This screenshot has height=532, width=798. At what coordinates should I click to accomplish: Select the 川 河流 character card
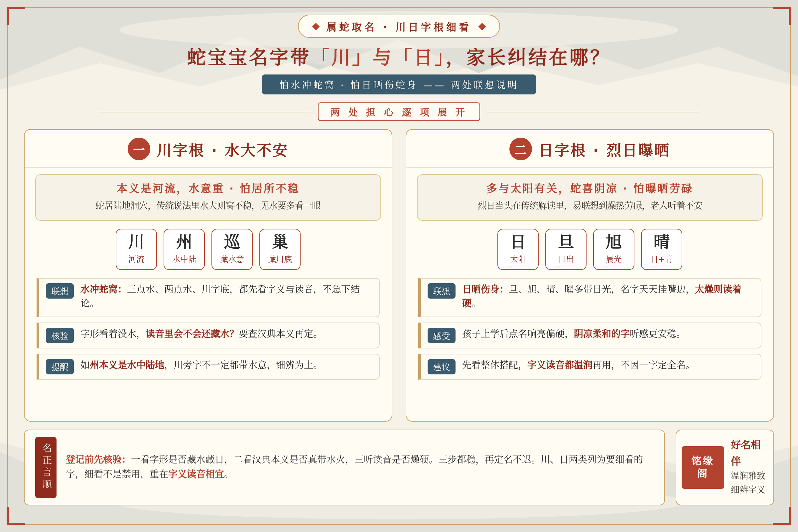tap(136, 249)
